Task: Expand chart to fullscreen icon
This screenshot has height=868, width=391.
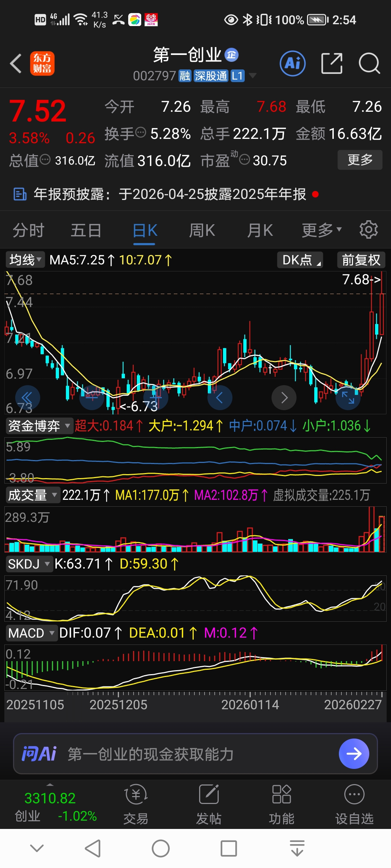Action: tap(348, 397)
